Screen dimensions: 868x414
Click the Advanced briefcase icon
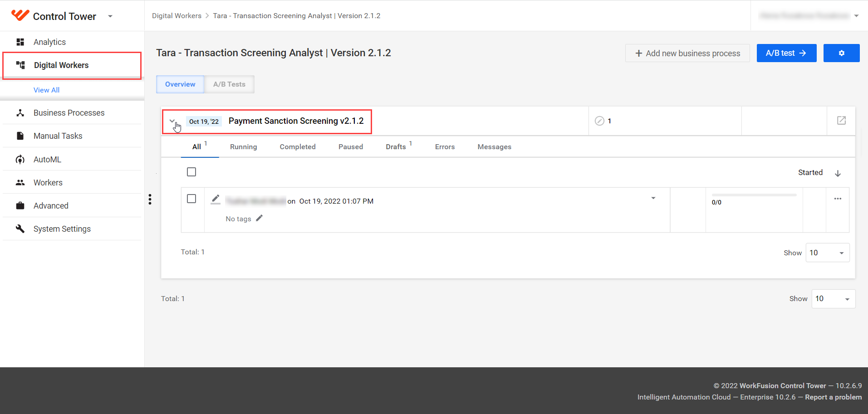pos(20,206)
